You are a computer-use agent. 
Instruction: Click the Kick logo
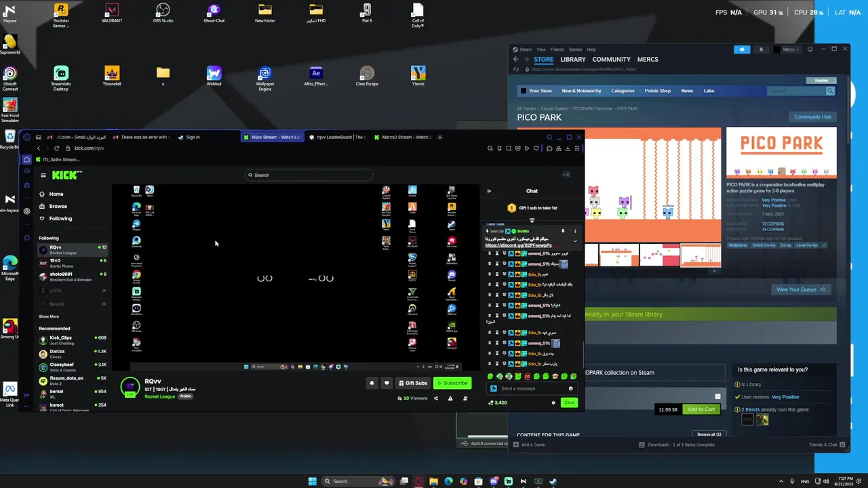pyautogui.click(x=67, y=175)
